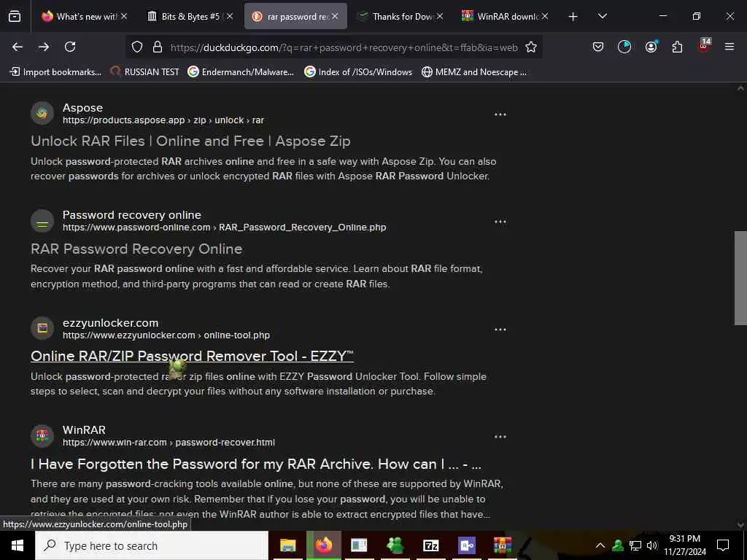Bookmark this page with the star
Image resolution: width=747 pixels, height=560 pixels.
531,47
